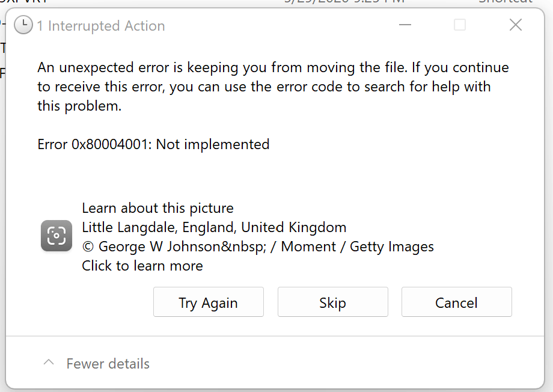The image size is (553, 392).
Task: Collapse details using the upward chevron
Action: (x=49, y=363)
